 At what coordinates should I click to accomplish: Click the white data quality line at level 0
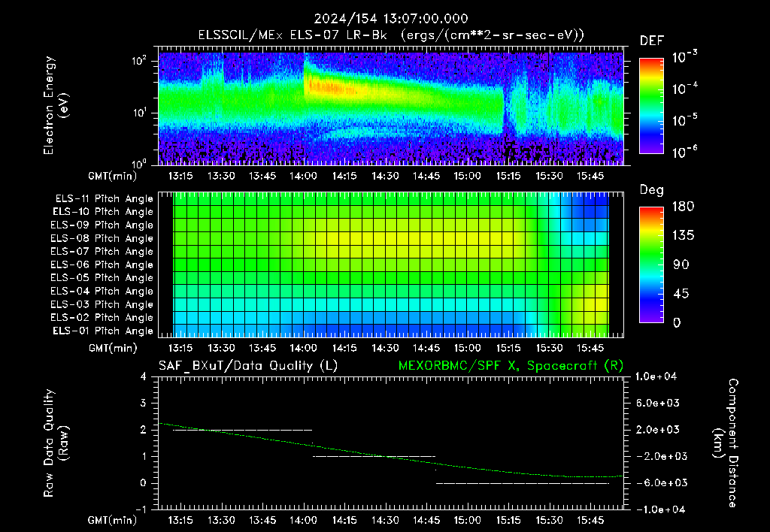[523, 483]
